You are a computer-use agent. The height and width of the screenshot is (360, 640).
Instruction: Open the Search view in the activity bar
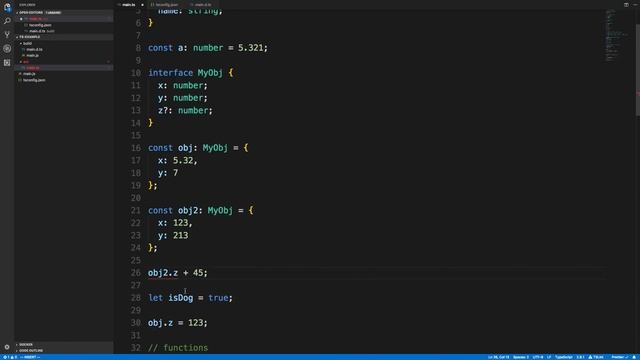[x=7, y=21]
